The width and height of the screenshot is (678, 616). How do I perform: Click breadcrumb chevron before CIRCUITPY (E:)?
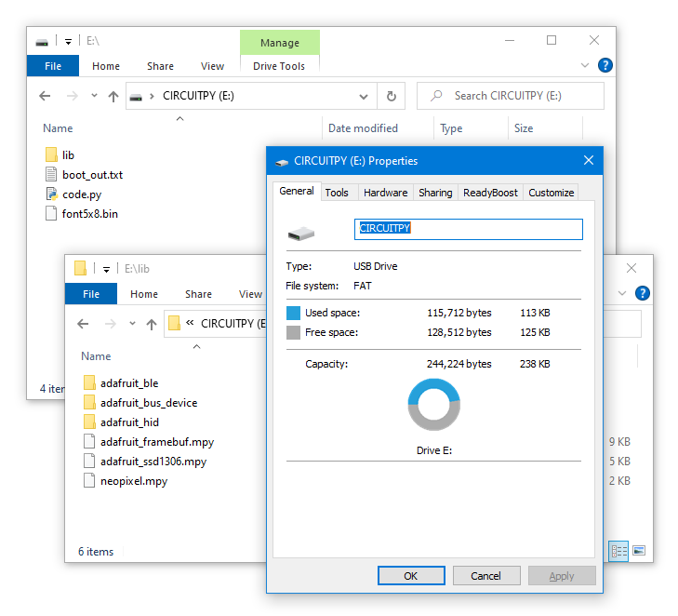[152, 96]
